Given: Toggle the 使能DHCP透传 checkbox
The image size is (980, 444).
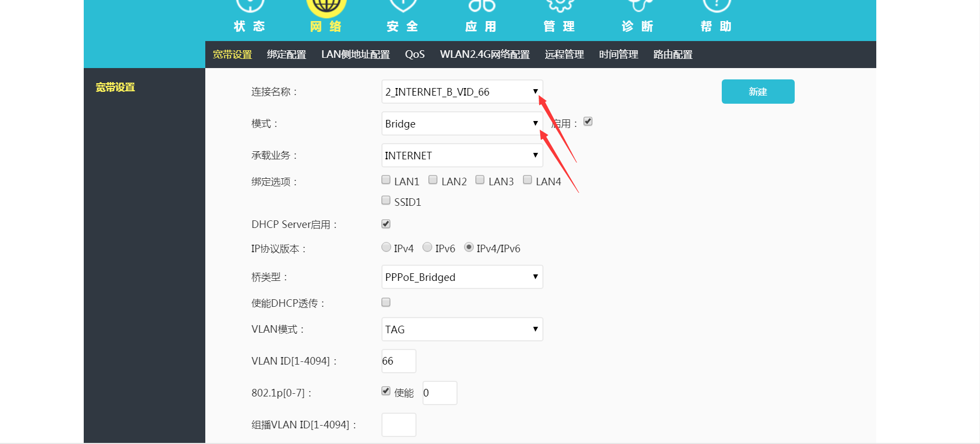Looking at the screenshot, I should 386,302.
